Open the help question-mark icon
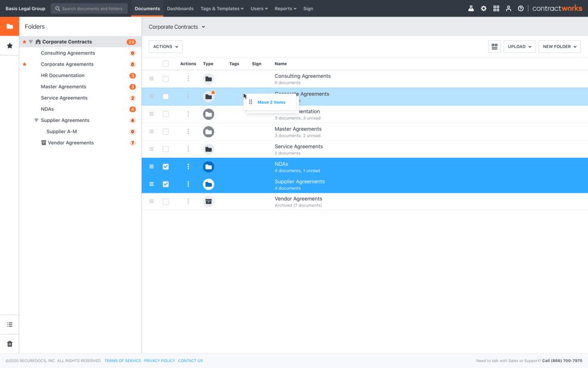Viewport: 588px width, 368px height. (520, 8)
